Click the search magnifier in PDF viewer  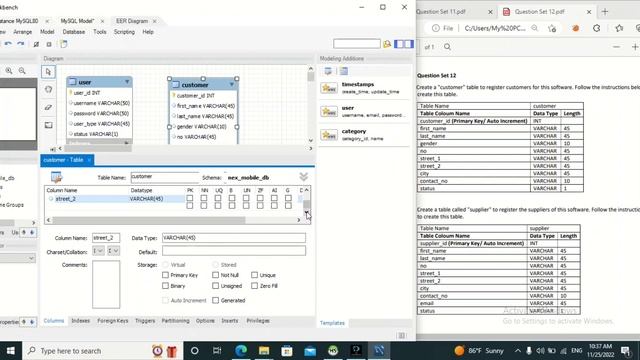pos(447,47)
